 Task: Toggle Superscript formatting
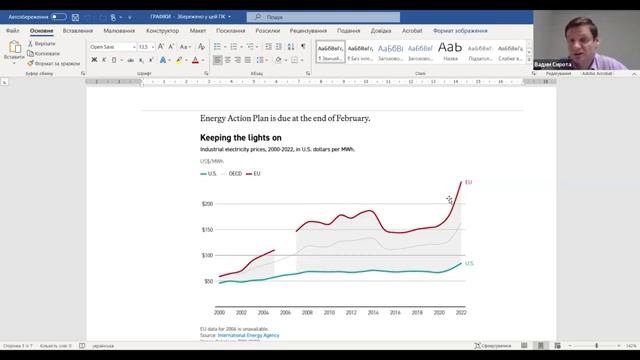(151, 60)
